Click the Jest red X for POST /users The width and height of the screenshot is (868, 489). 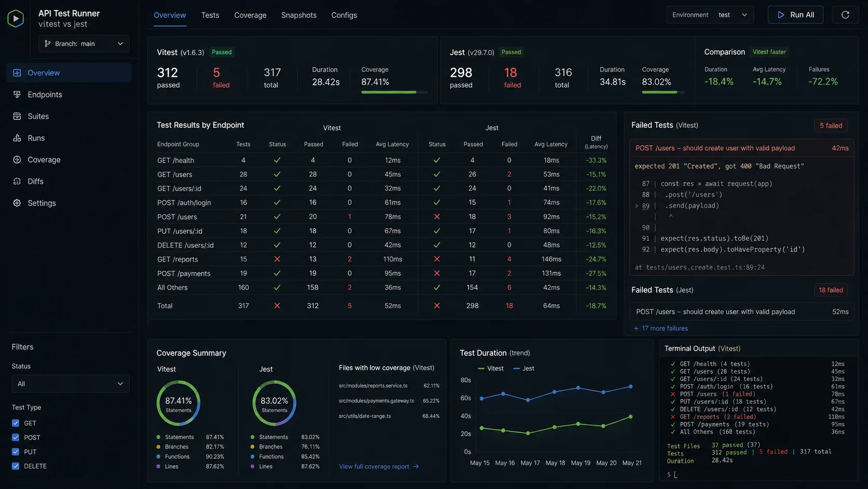pyautogui.click(x=437, y=217)
